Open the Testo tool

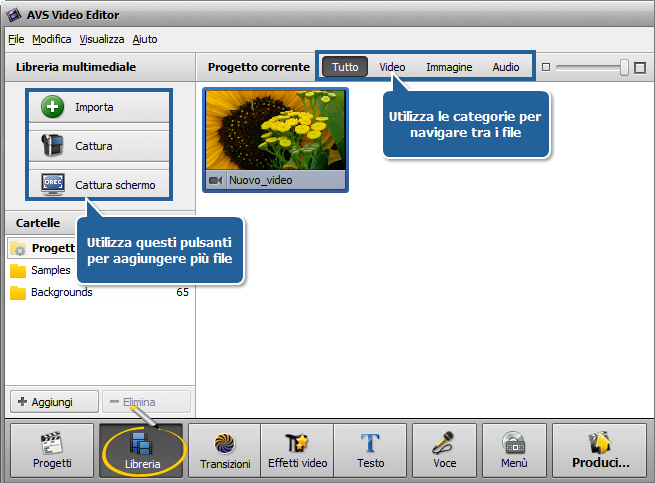click(370, 450)
